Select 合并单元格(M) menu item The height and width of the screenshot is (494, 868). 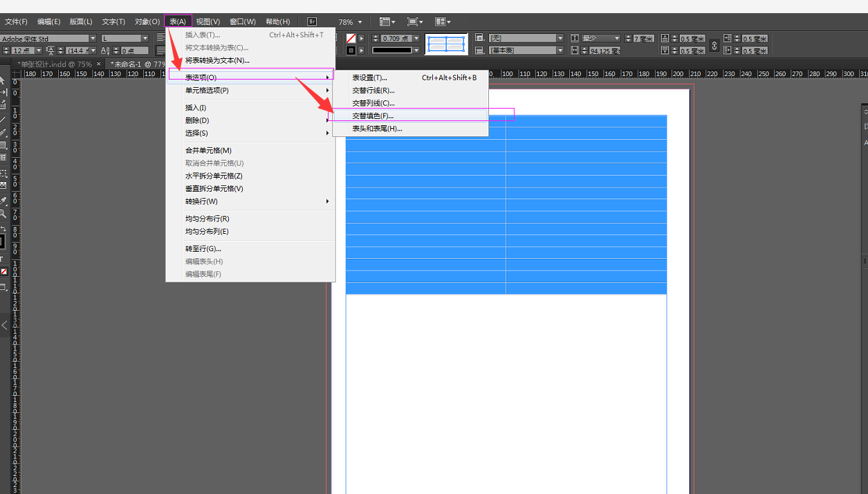point(208,150)
